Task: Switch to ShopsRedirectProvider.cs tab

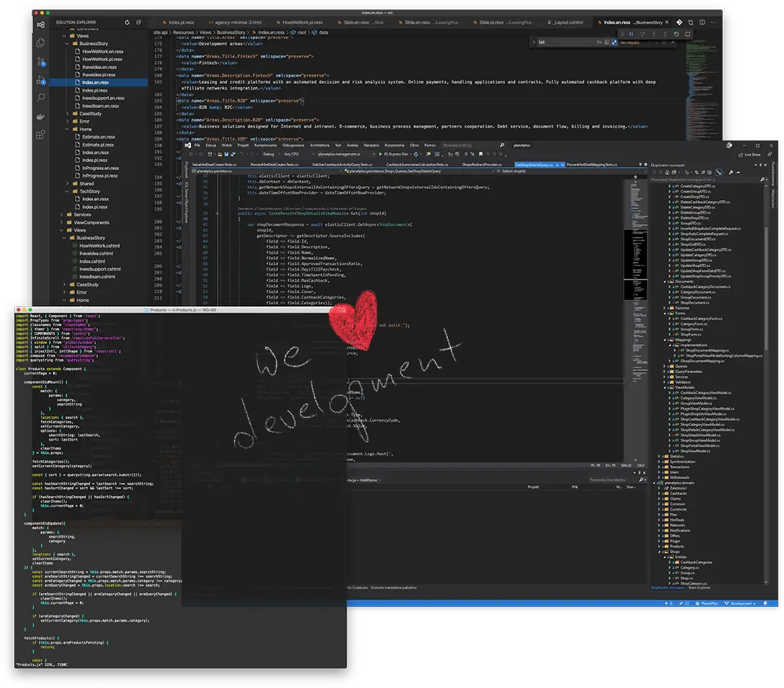Action: [482, 165]
